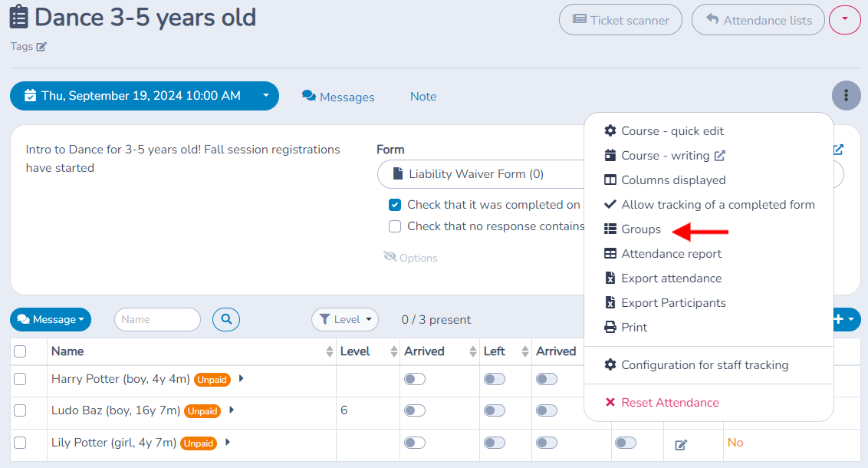Click the external link icon right of the Form section
Viewport: 868px width, 468px height.
pyautogui.click(x=838, y=150)
